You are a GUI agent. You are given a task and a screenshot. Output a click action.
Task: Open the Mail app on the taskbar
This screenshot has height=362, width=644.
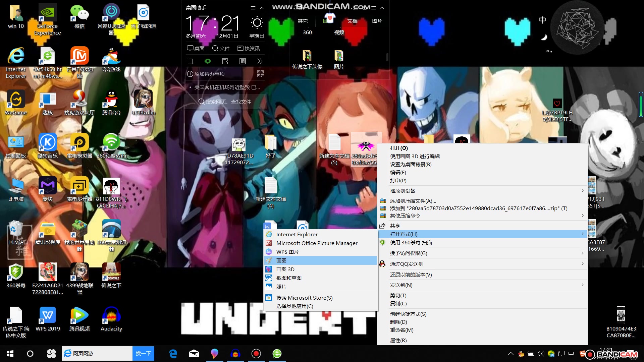click(194, 354)
